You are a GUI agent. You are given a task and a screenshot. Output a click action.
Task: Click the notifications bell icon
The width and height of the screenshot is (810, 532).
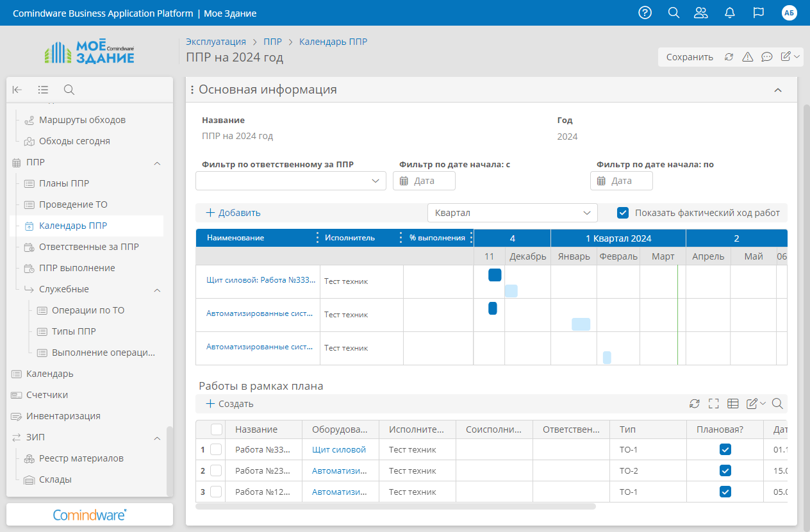click(x=729, y=13)
